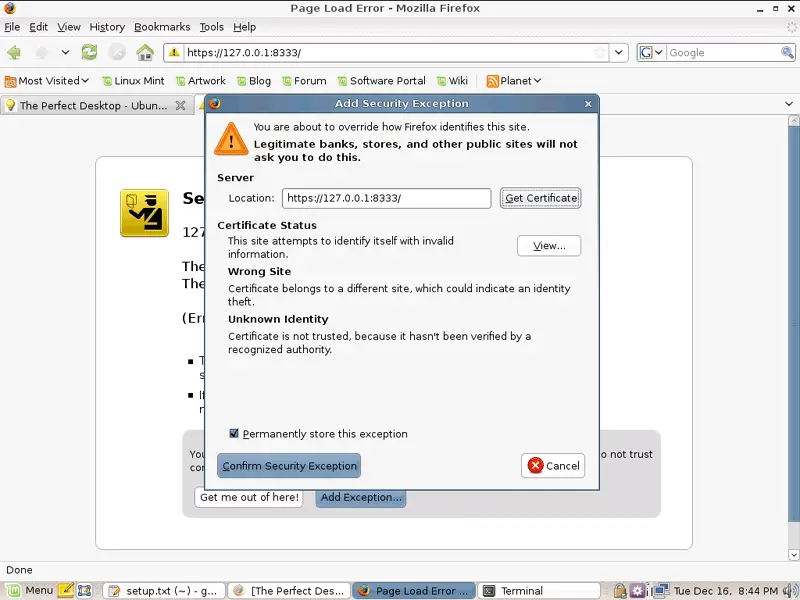Open the File menu
Viewport: 800px width, 600px height.
(x=12, y=27)
